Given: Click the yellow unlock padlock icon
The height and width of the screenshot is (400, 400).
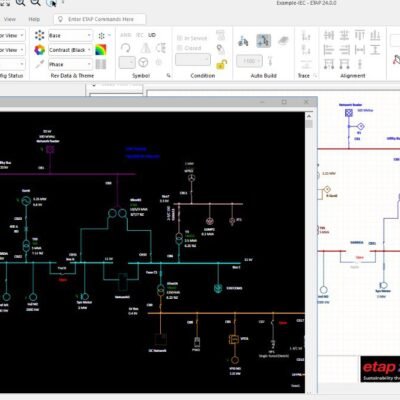Looking at the screenshot, I should pos(221,64).
